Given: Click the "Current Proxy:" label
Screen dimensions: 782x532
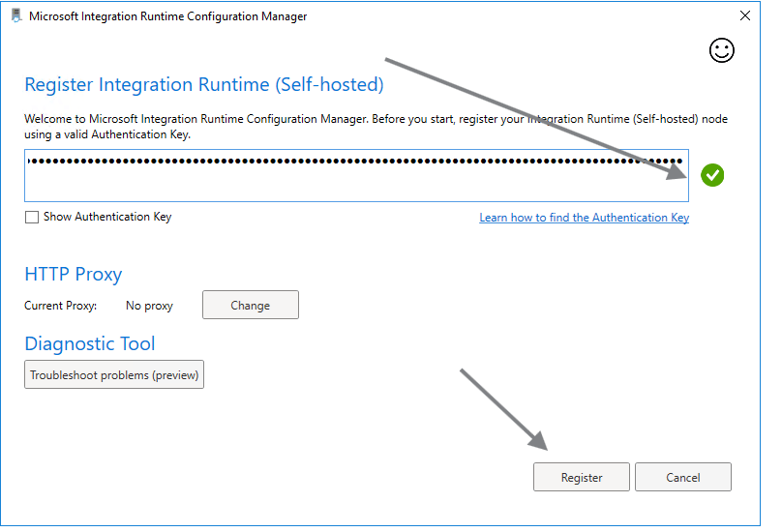Looking at the screenshot, I should click(60, 306).
